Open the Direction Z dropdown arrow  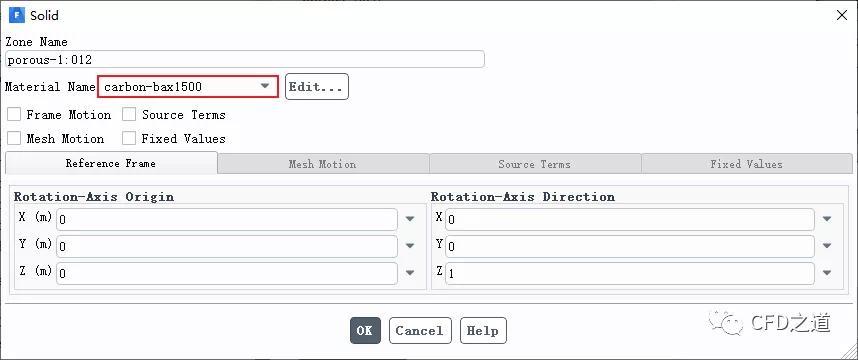click(827, 272)
